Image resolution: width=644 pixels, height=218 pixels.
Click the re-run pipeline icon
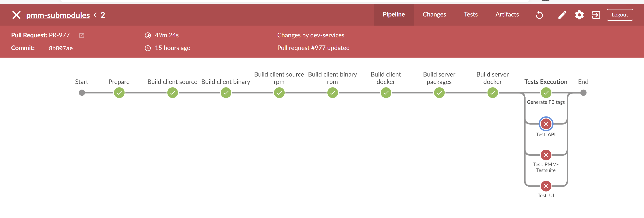click(x=539, y=15)
